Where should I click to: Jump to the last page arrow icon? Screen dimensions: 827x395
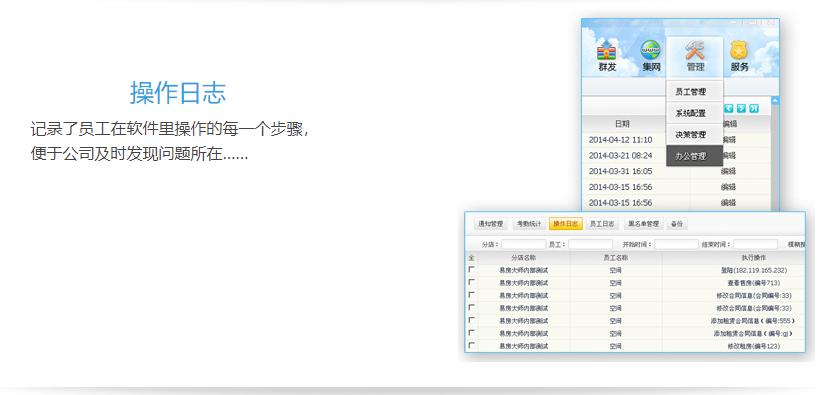(754, 108)
